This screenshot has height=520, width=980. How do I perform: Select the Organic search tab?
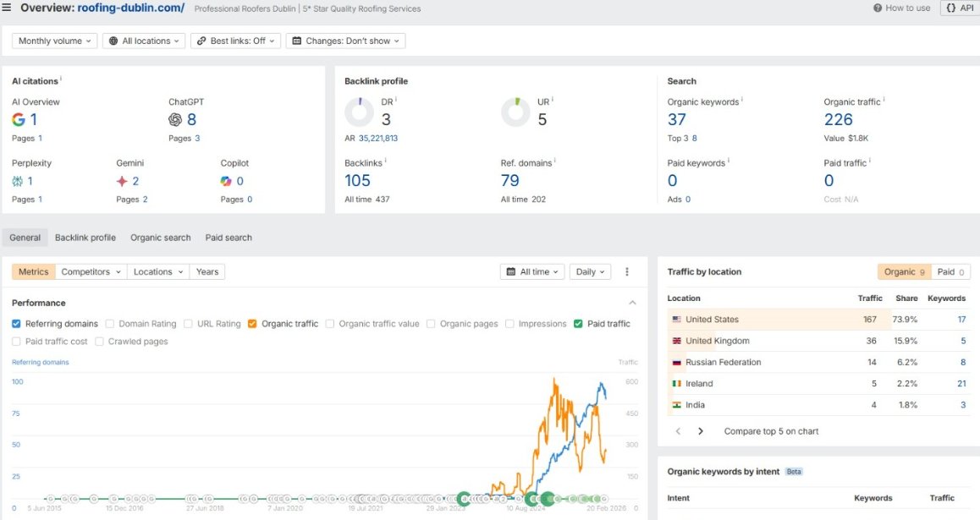tap(161, 238)
